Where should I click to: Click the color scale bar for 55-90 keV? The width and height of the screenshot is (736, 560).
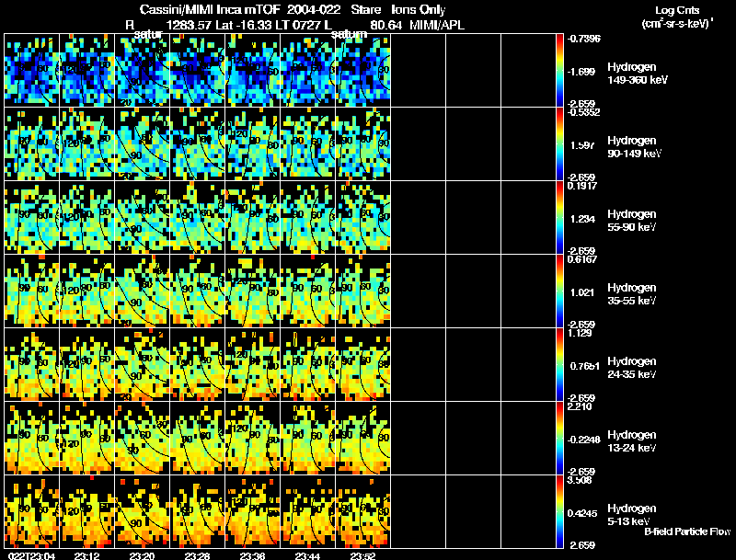click(x=559, y=218)
